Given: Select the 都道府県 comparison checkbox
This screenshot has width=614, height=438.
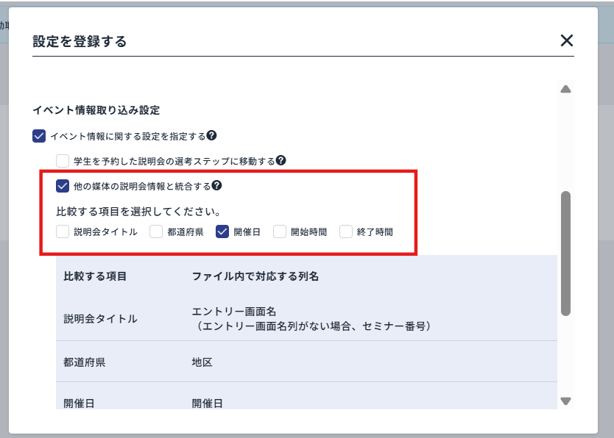Looking at the screenshot, I should tap(157, 231).
